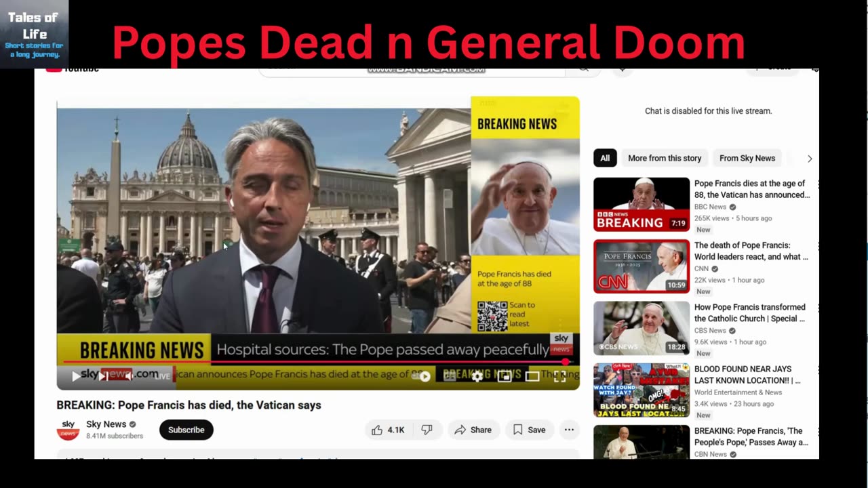Click CBS News channel name
The width and height of the screenshot is (868, 488).
(x=710, y=330)
